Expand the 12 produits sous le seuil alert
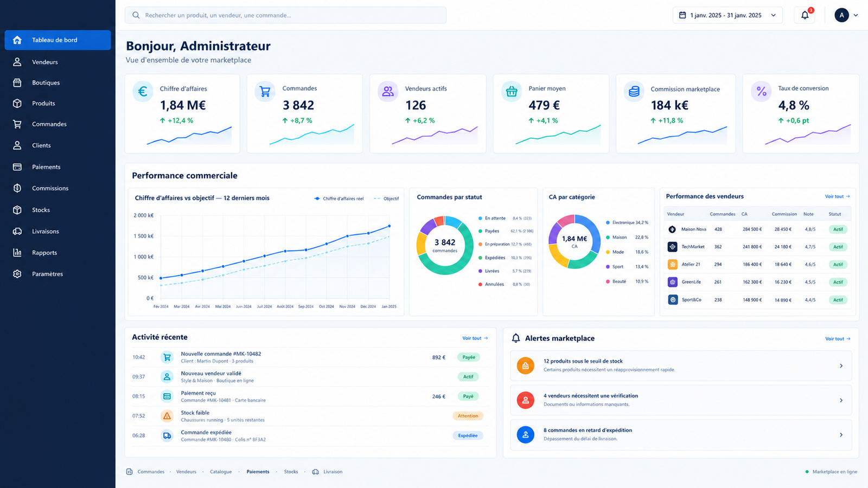868x488 pixels. pos(841,366)
